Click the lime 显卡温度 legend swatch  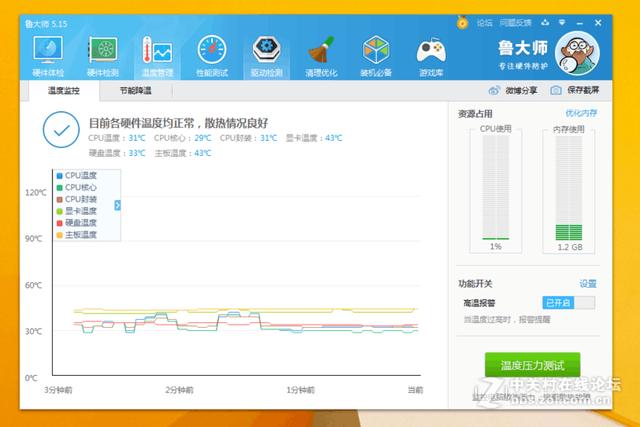pos(60,211)
